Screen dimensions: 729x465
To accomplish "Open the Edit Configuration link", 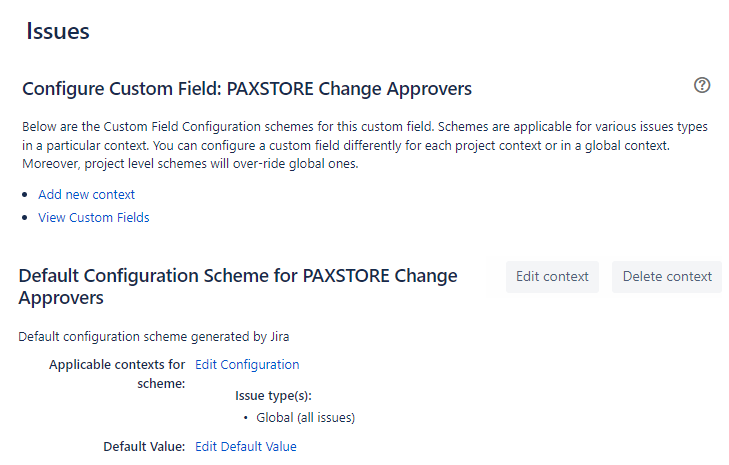I will click(x=247, y=365).
